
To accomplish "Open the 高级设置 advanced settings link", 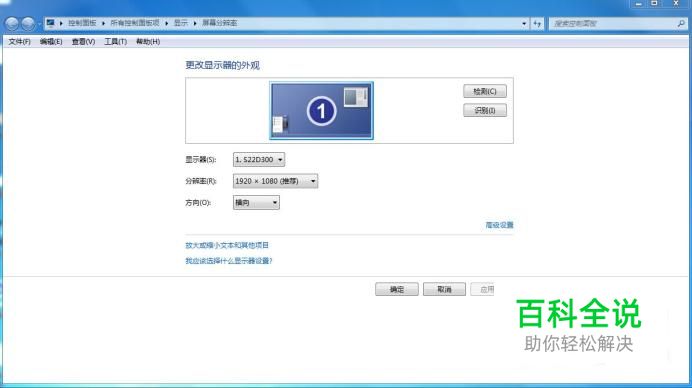I will click(499, 225).
